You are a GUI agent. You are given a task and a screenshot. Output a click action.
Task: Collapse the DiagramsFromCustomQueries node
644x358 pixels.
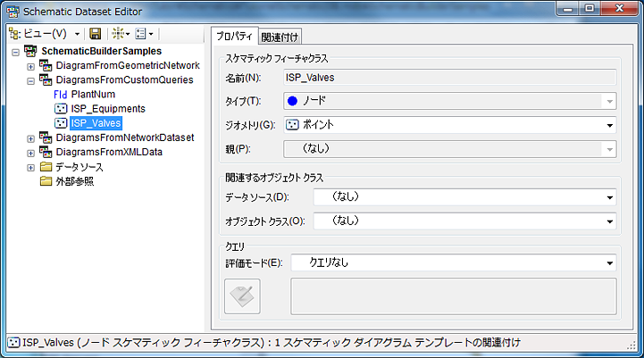30,81
